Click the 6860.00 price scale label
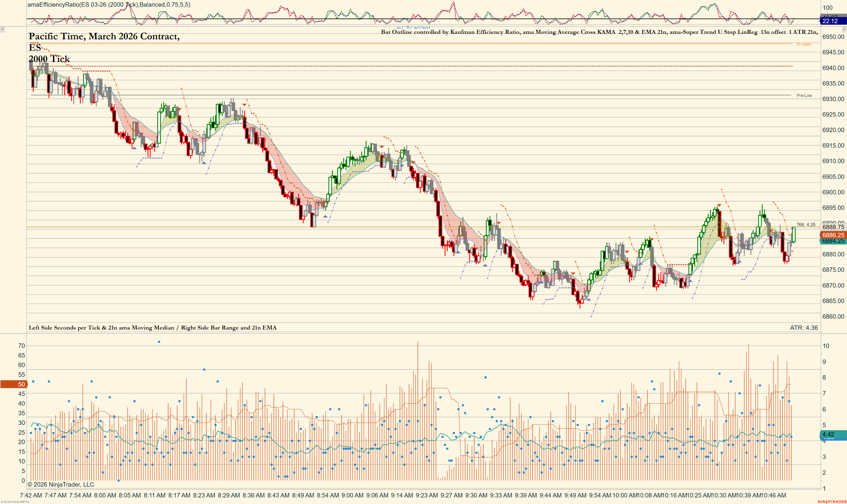 (x=833, y=316)
